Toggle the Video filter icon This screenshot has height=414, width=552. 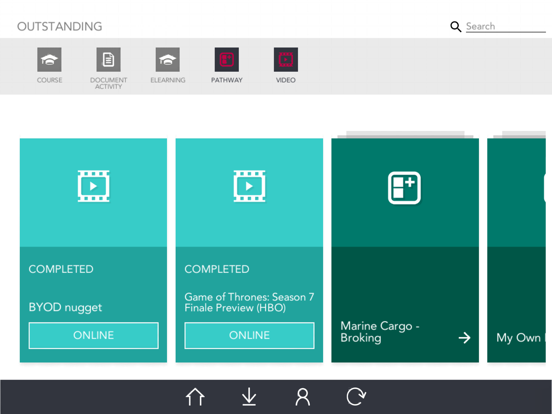click(x=286, y=59)
